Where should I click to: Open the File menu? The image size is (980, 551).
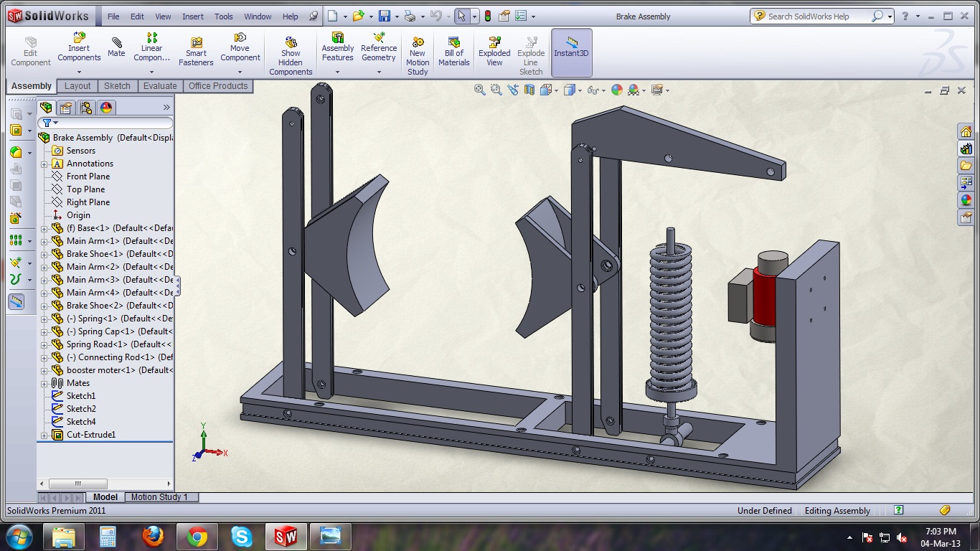click(113, 17)
